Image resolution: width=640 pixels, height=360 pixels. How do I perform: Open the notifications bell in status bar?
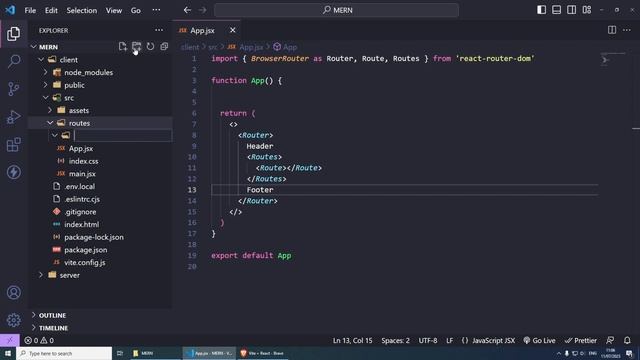pos(627,340)
